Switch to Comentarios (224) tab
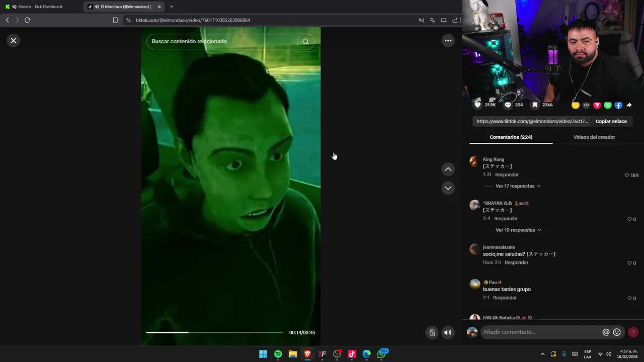644x362 pixels. [x=511, y=137]
